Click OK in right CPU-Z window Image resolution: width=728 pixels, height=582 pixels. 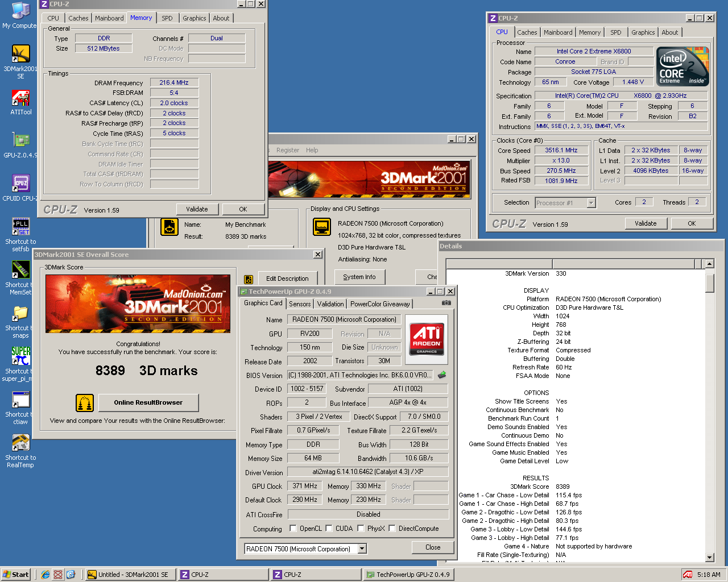tap(692, 223)
